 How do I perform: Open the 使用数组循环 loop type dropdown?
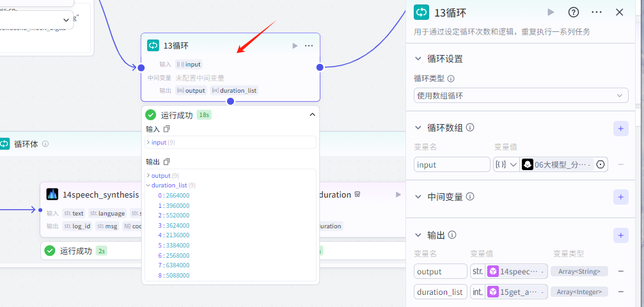click(521, 95)
